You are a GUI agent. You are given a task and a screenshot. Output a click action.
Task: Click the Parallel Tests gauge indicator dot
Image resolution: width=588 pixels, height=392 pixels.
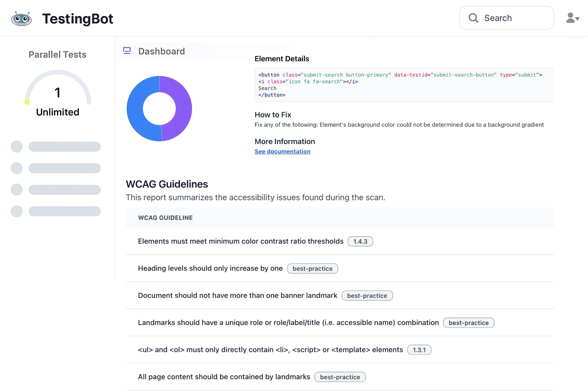tap(27, 102)
